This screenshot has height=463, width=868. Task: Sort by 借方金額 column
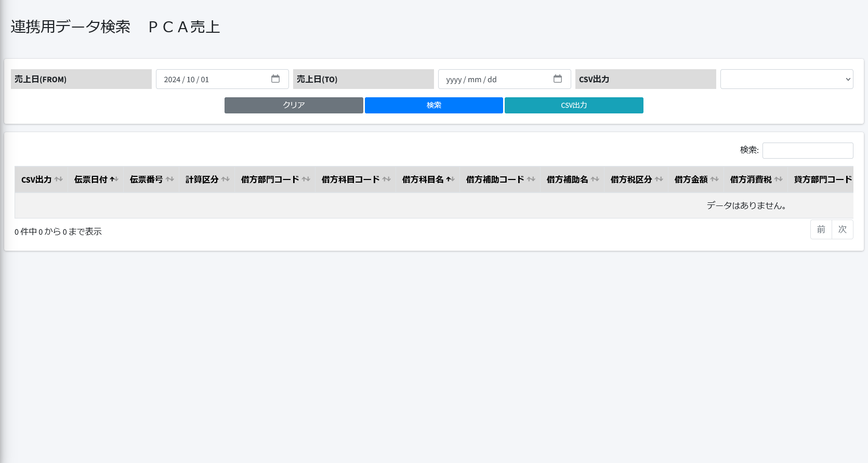696,179
